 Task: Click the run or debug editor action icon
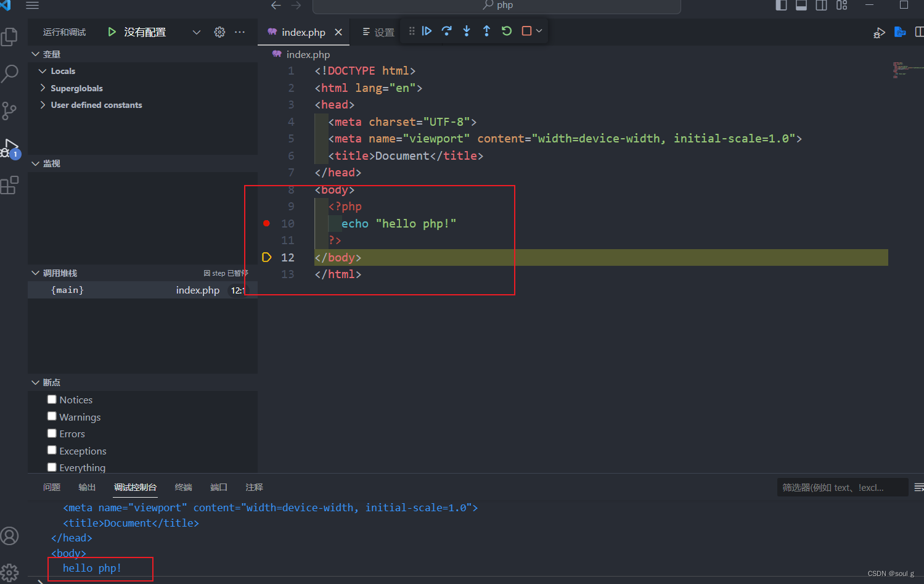pos(880,32)
